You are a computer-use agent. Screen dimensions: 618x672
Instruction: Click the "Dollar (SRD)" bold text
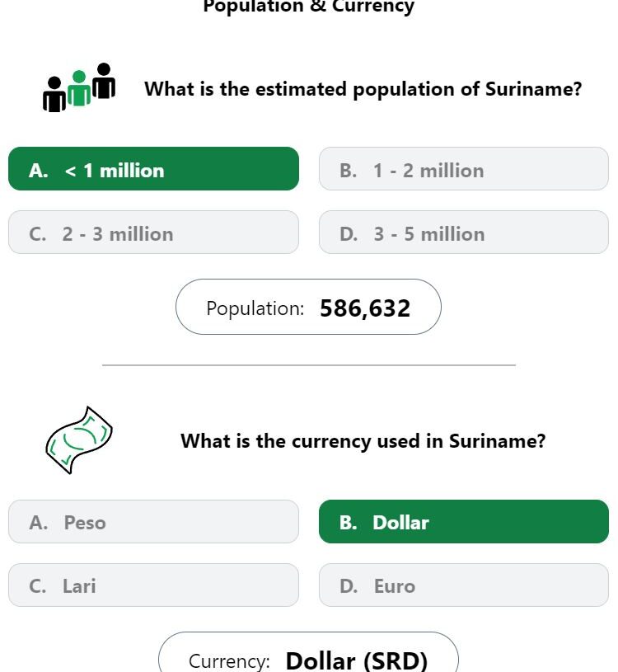click(357, 660)
